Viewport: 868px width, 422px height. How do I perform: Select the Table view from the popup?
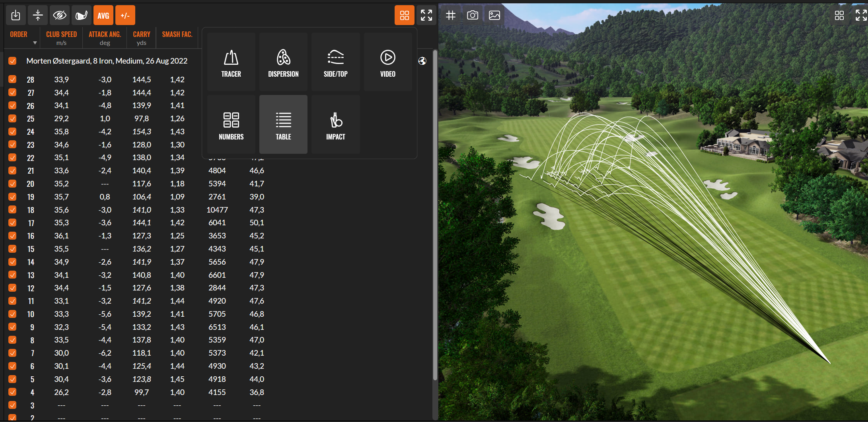tap(283, 124)
